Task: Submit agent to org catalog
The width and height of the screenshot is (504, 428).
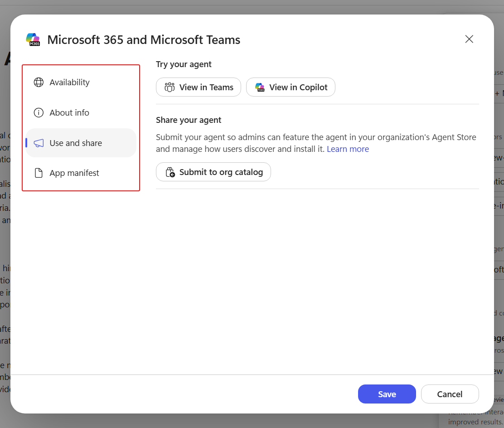Action: coord(213,172)
